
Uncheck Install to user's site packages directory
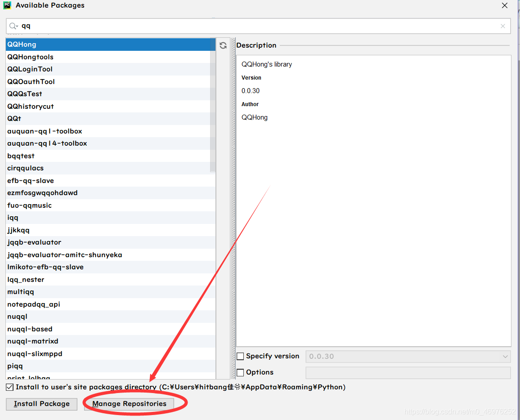pyautogui.click(x=9, y=387)
